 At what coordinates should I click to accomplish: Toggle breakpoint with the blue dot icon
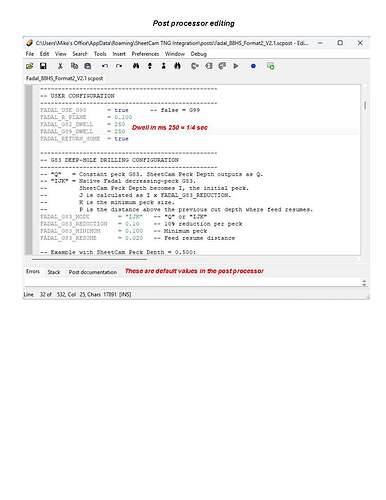[253, 66]
